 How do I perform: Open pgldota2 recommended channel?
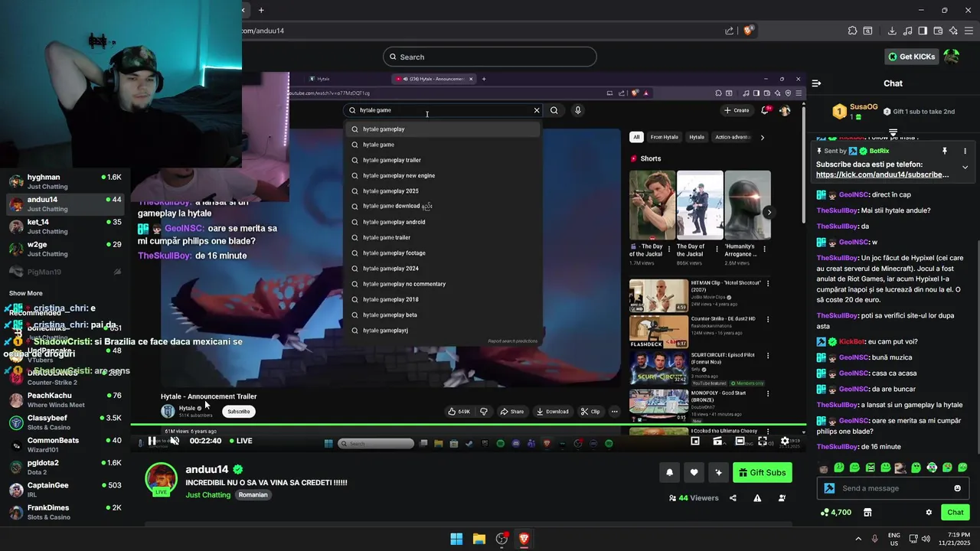[65, 468]
